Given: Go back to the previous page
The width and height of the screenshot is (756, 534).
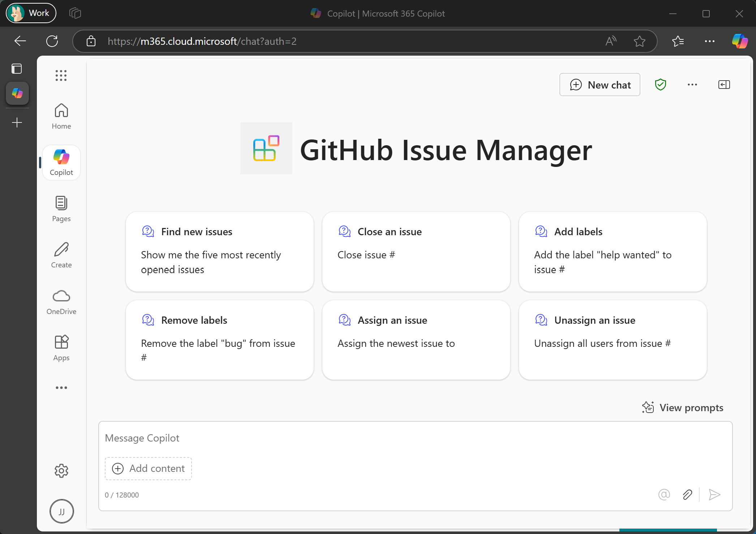Looking at the screenshot, I should pos(20,41).
